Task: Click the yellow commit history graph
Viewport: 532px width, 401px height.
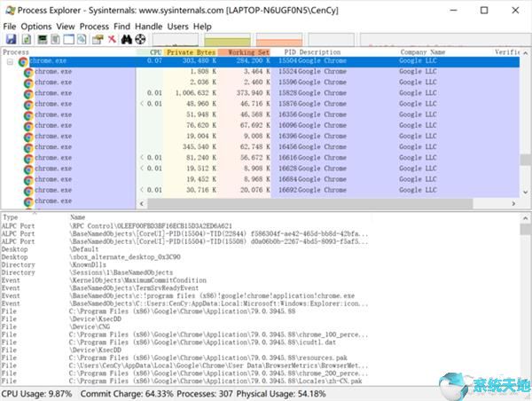Action: tap(227, 40)
